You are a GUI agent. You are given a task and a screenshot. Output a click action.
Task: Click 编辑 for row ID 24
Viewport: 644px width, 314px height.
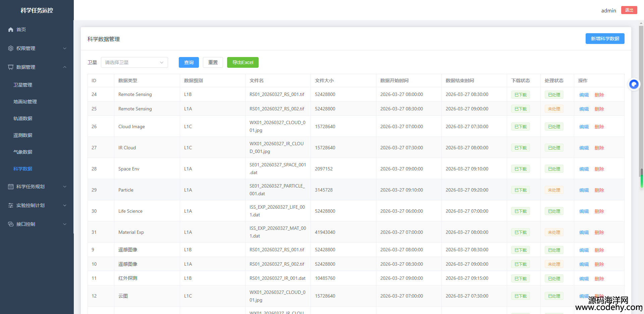coord(584,95)
